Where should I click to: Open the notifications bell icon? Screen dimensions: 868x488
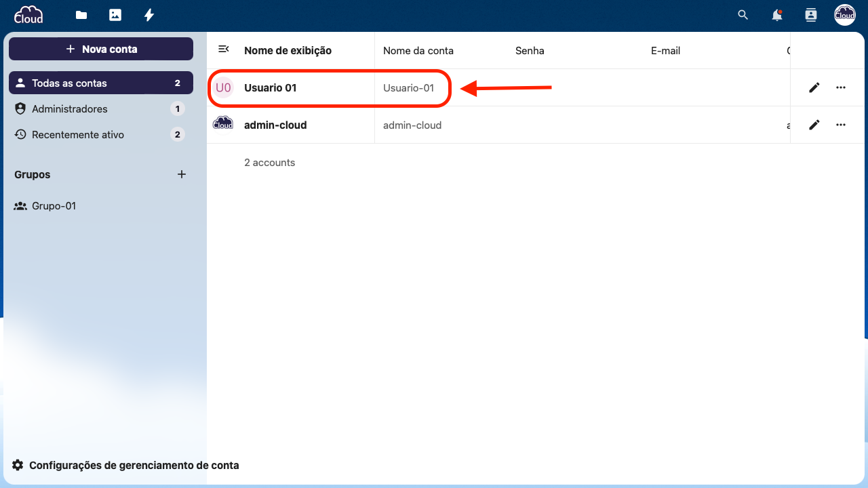coord(777,15)
